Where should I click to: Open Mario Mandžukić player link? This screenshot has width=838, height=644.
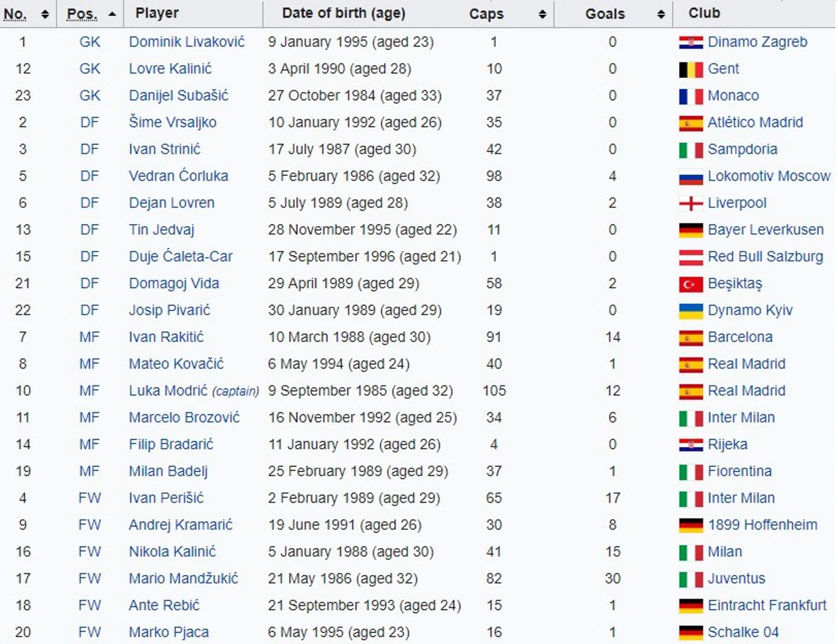point(183,579)
